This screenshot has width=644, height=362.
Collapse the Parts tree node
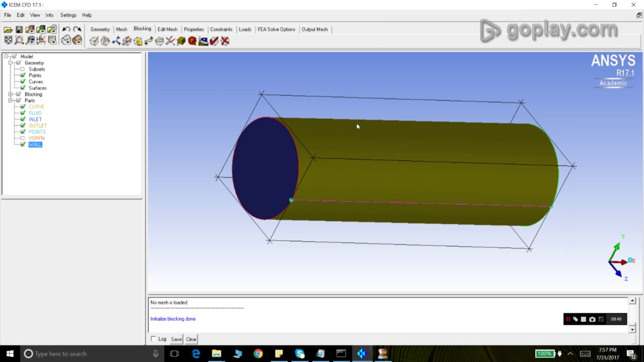(11, 101)
